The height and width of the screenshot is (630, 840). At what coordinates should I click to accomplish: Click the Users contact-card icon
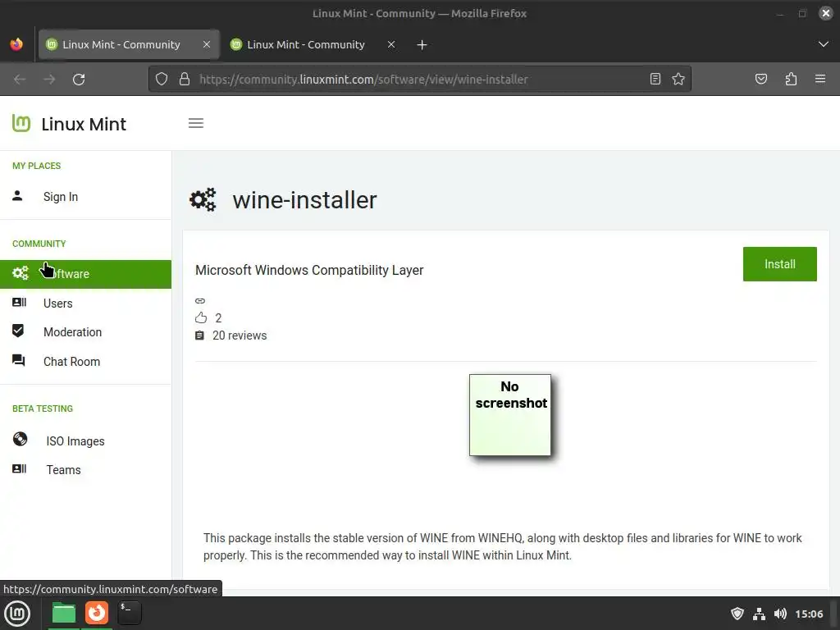20,302
